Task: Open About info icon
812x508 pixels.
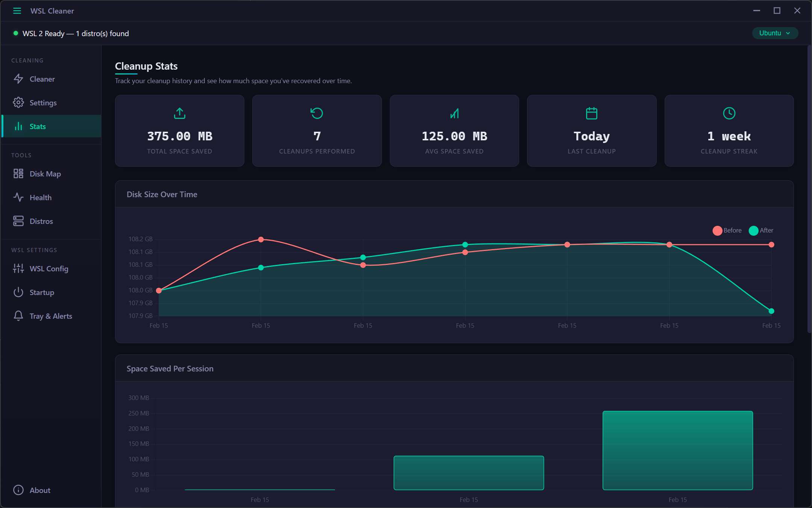Action: (x=18, y=490)
